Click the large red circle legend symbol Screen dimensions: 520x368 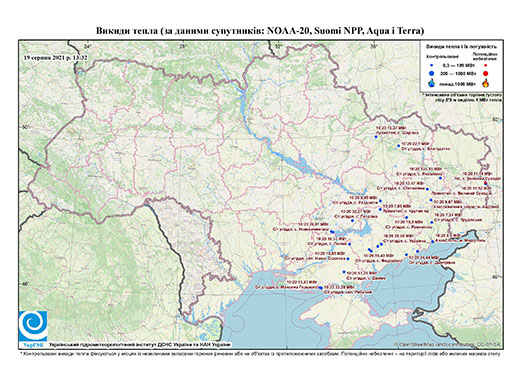485,73
